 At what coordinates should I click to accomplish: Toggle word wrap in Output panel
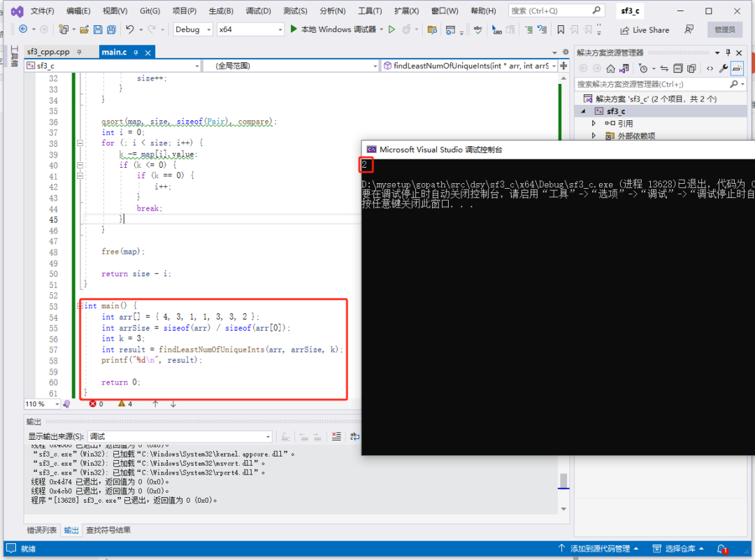355,436
